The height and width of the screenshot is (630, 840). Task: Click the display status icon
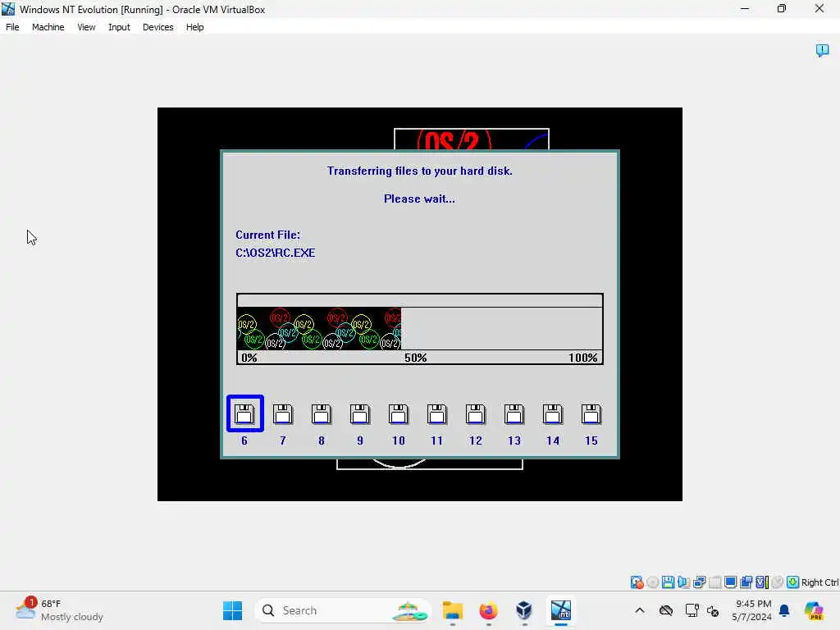[730, 582]
